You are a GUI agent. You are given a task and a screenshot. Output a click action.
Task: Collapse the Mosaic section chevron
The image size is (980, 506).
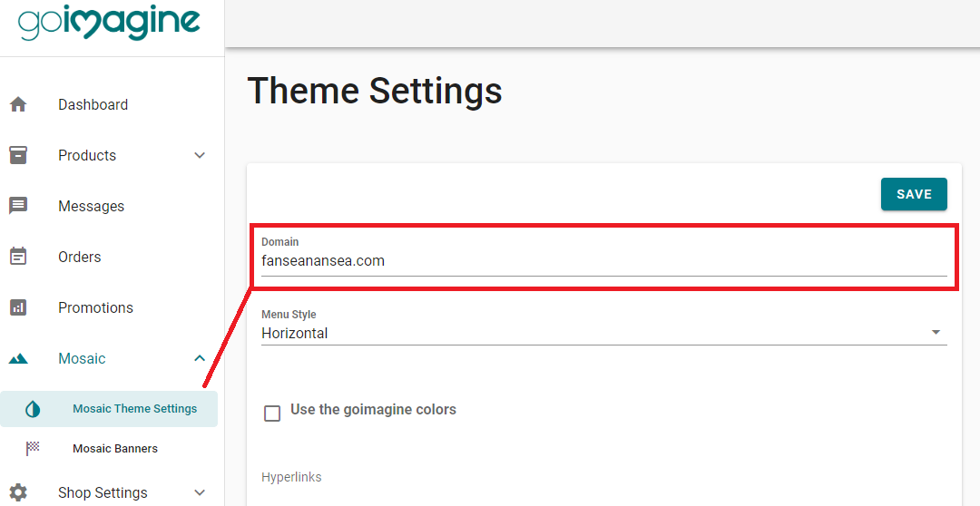click(x=200, y=358)
